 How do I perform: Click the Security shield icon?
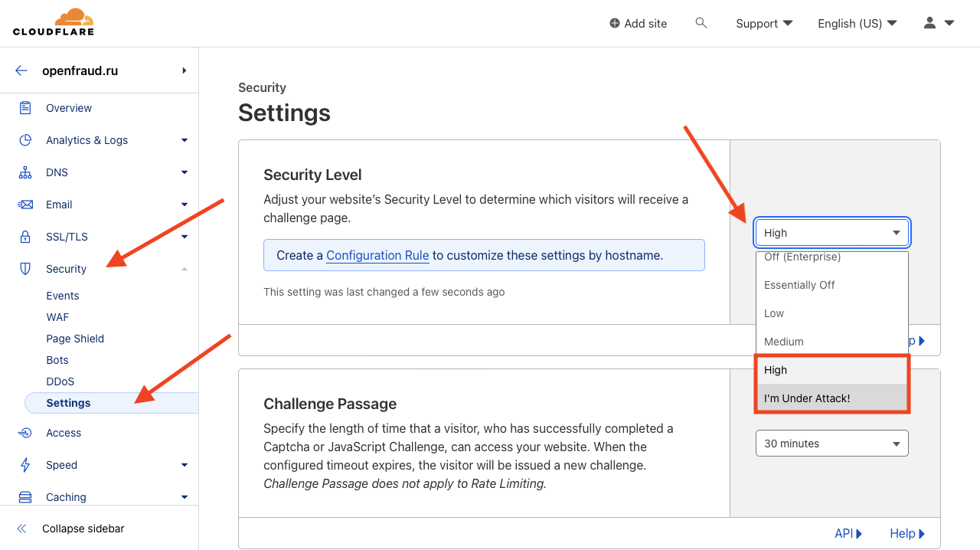click(25, 269)
